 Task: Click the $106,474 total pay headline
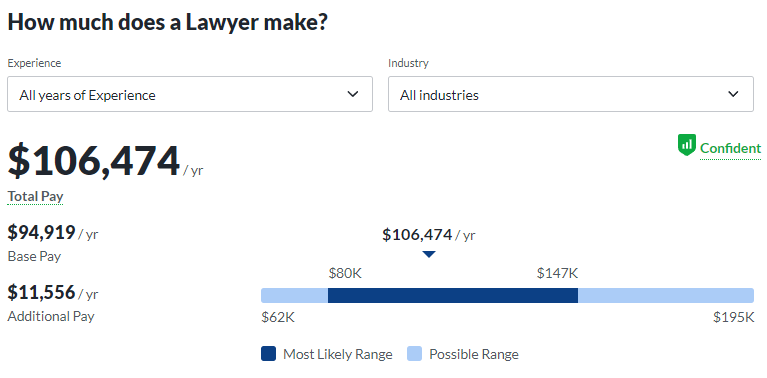coord(94,161)
